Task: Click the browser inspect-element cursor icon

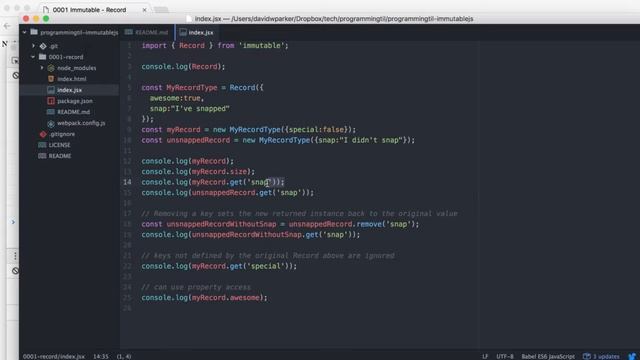Action: click(x=15, y=61)
